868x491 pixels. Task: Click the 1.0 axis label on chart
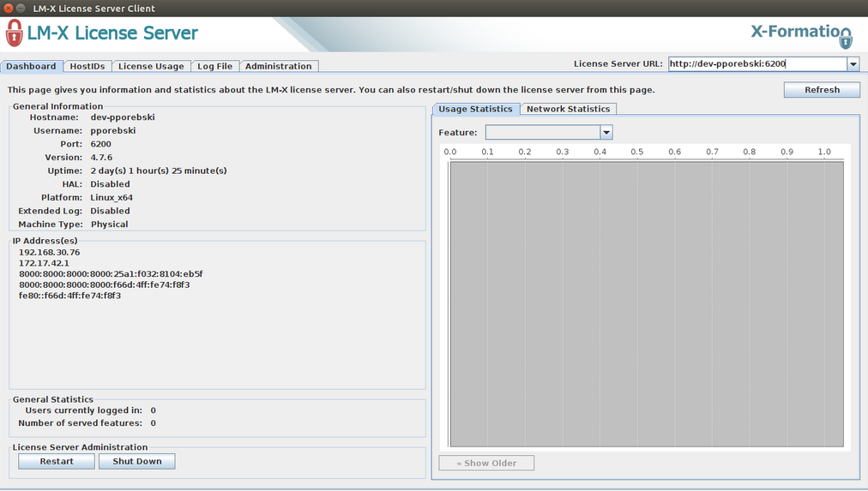[824, 152]
